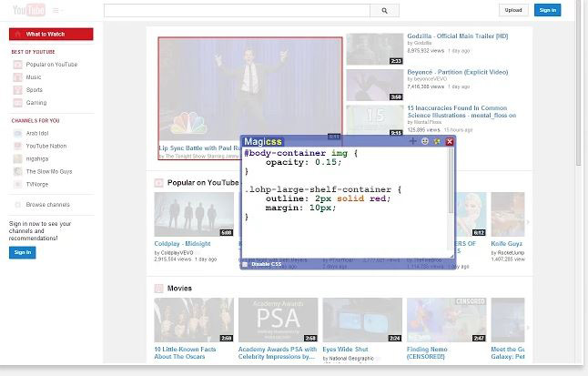
Task: Click the Popular on YouTube section icon
Action: [158, 183]
